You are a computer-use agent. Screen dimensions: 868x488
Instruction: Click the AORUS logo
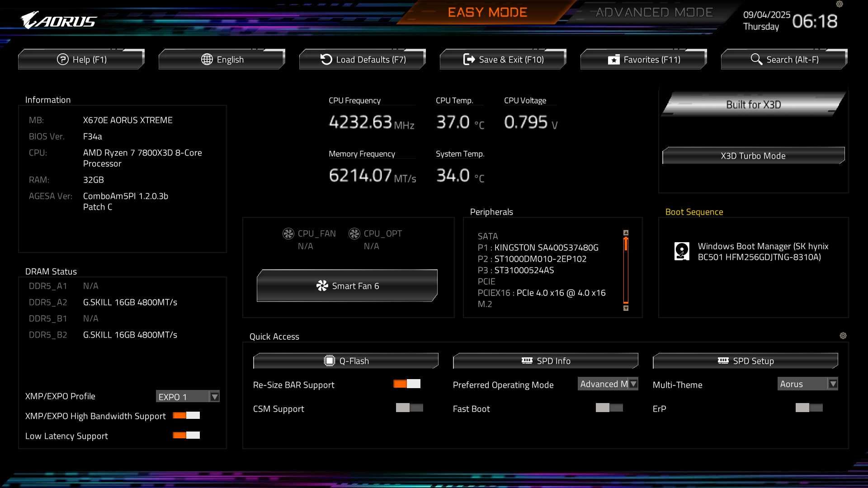(58, 20)
